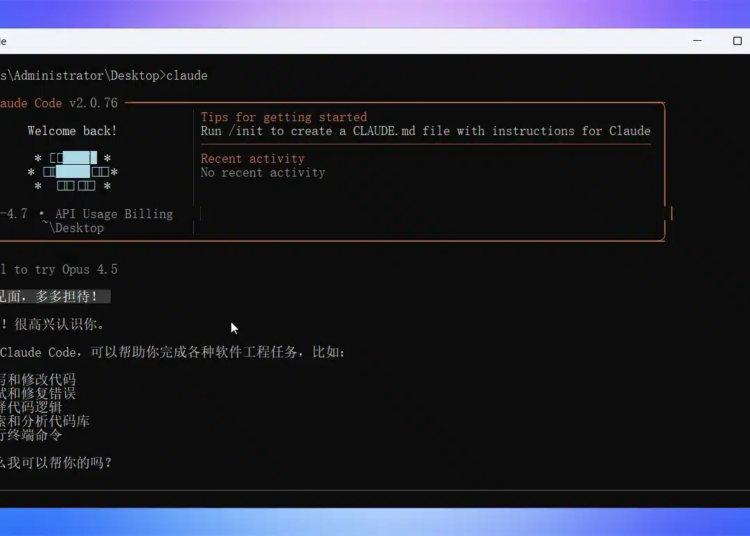Click the prompt input area below the divider line
Screen dimensions: 750x536
375,499
